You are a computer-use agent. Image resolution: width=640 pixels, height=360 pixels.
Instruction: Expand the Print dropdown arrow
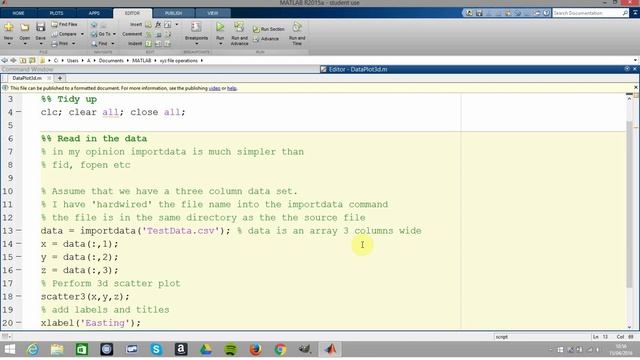73,43
